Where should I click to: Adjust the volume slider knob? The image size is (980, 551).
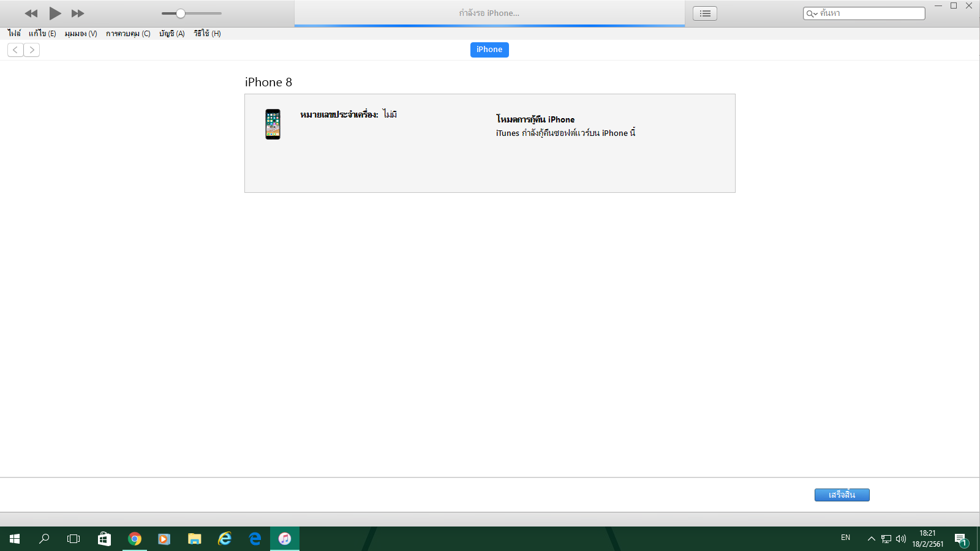[181, 13]
